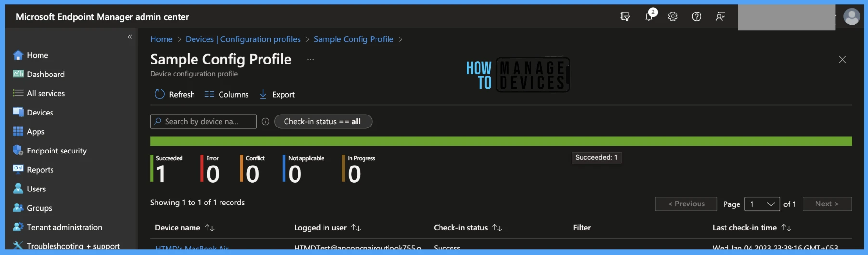Select the Error count tile

click(210, 169)
